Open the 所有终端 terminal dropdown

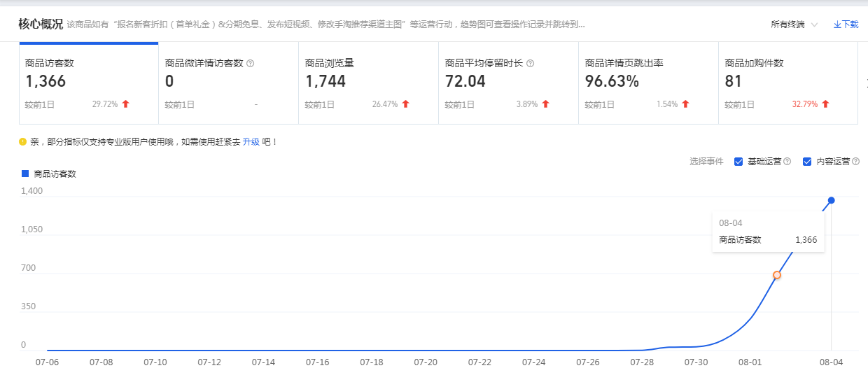pyautogui.click(x=794, y=24)
